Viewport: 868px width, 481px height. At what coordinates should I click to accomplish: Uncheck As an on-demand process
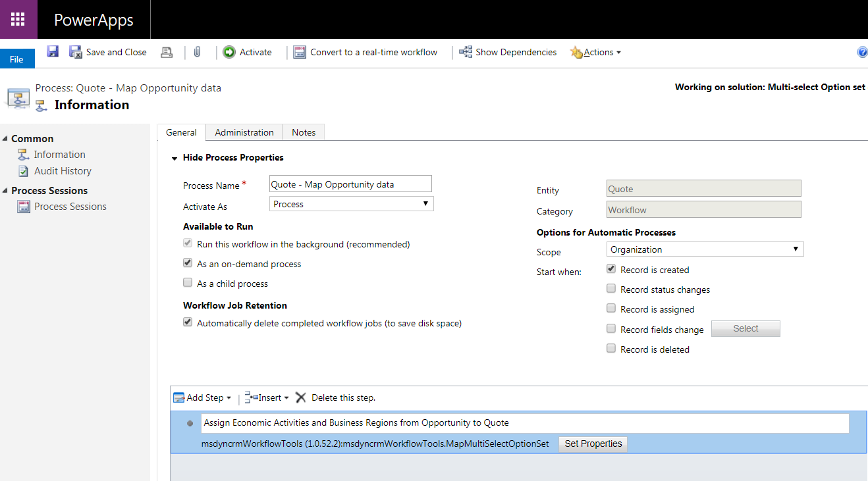(188, 263)
